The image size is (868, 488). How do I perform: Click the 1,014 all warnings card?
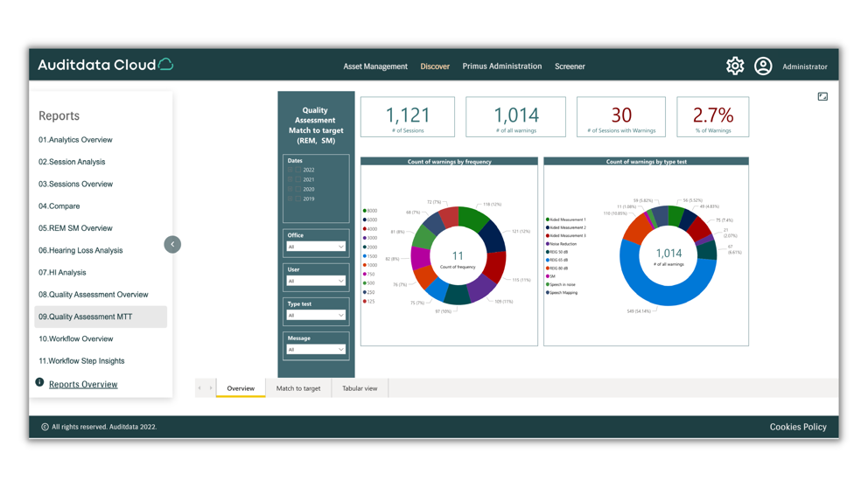tap(516, 116)
